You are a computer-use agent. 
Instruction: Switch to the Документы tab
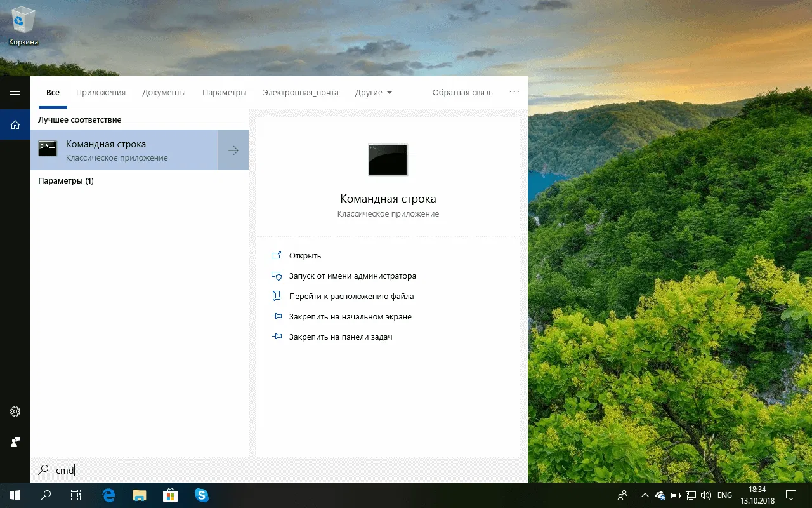[164, 93]
